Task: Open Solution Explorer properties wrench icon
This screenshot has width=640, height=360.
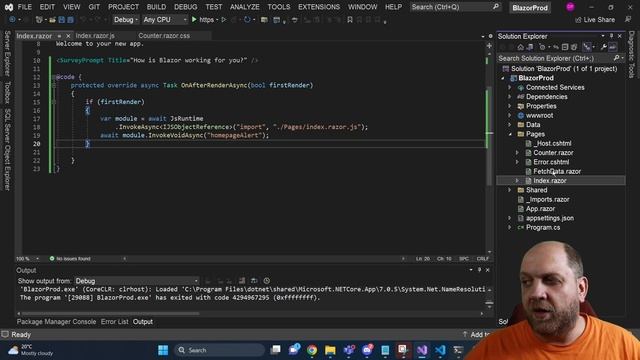Action: pos(604,47)
